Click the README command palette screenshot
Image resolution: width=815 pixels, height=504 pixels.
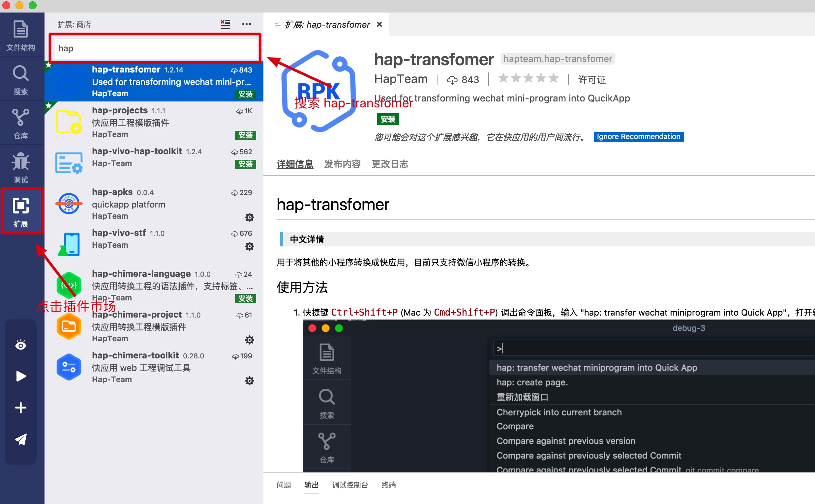559,396
